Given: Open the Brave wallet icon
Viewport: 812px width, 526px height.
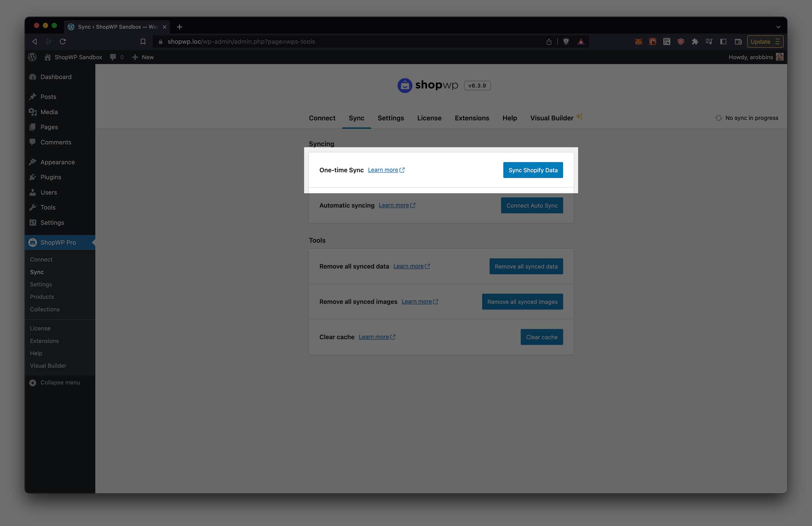Looking at the screenshot, I should tap(738, 42).
